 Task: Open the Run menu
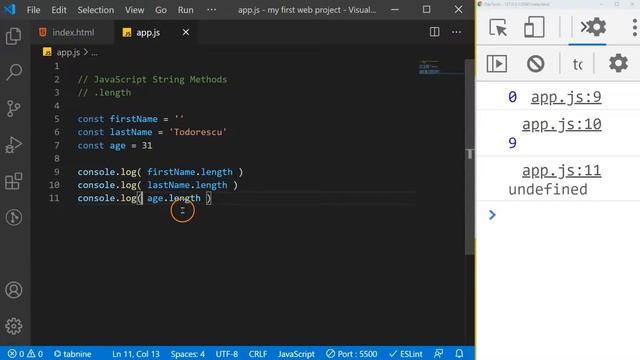(x=185, y=10)
